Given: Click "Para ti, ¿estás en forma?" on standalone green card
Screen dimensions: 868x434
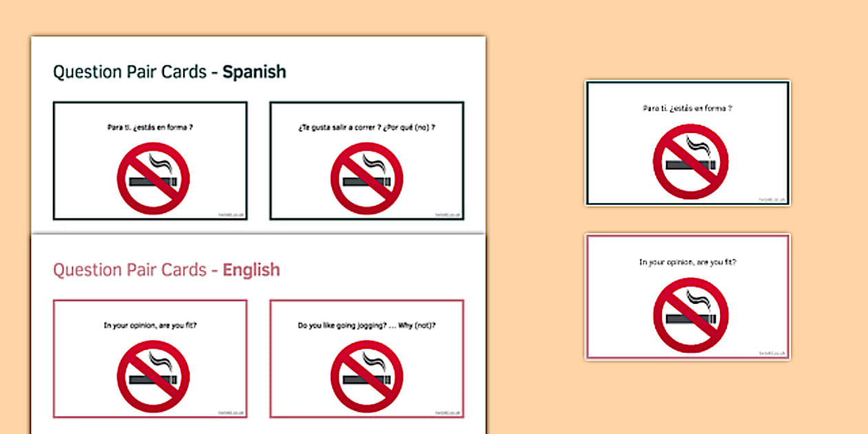Looking at the screenshot, I should tap(687, 108).
